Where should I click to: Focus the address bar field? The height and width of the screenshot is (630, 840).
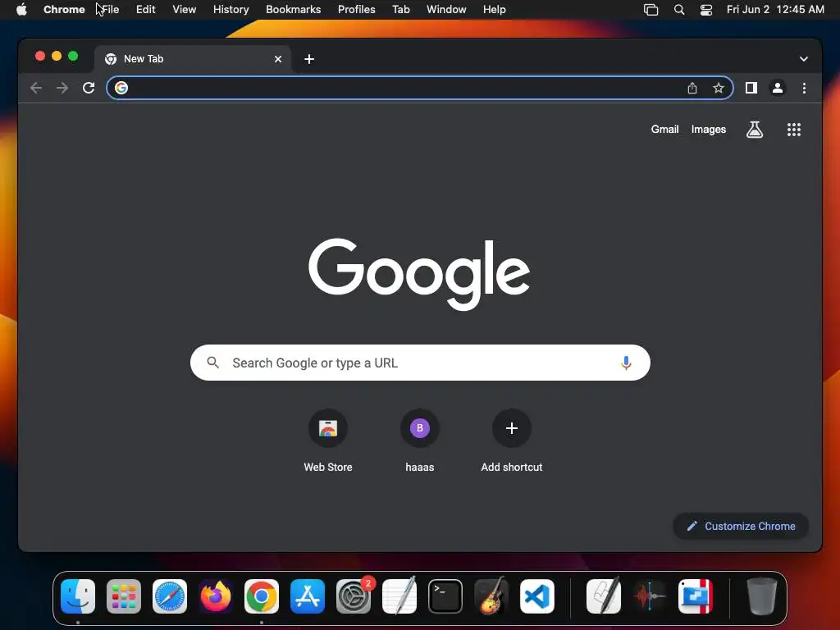click(419, 88)
